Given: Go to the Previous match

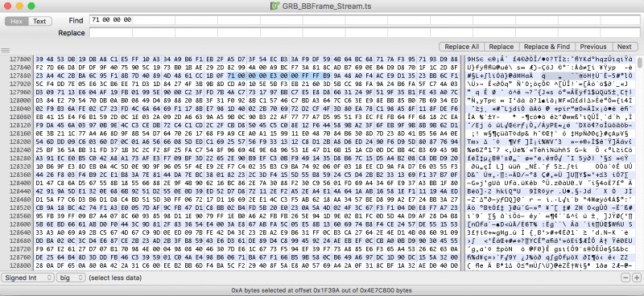Looking at the screenshot, I should click(593, 47).
